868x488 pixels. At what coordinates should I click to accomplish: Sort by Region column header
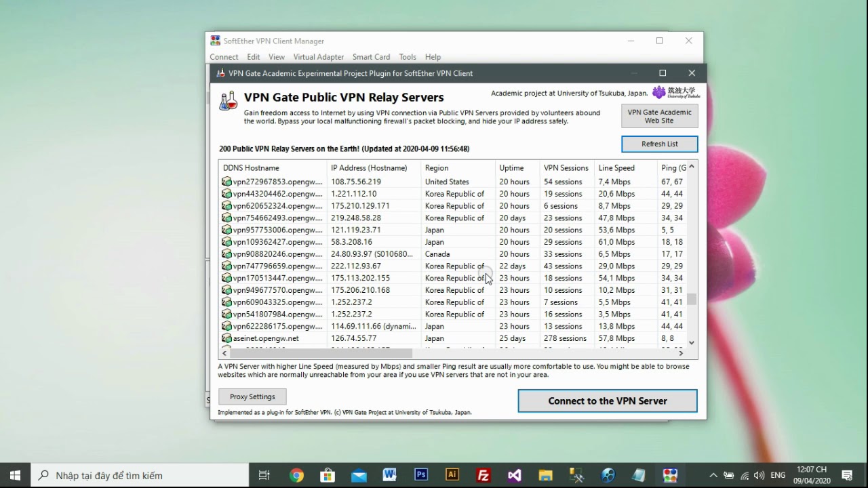[458, 167]
